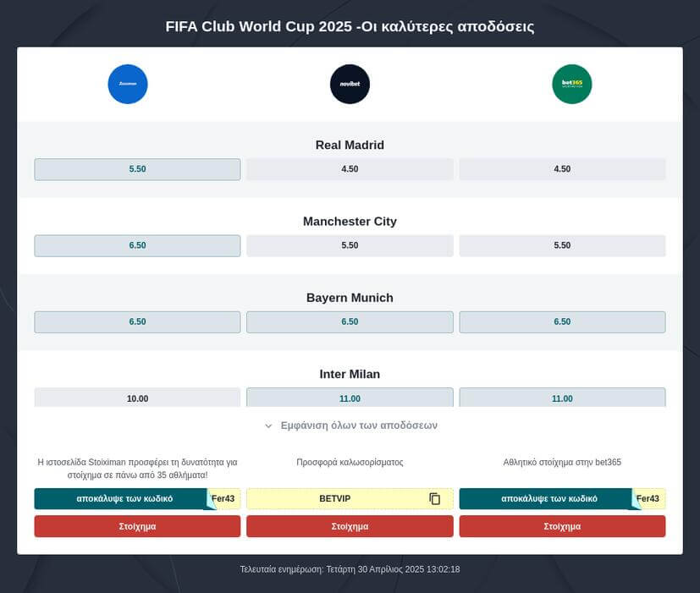Select Real Madrid 4.50 odds at Novibet
This screenshot has width=700, height=593.
350,169
